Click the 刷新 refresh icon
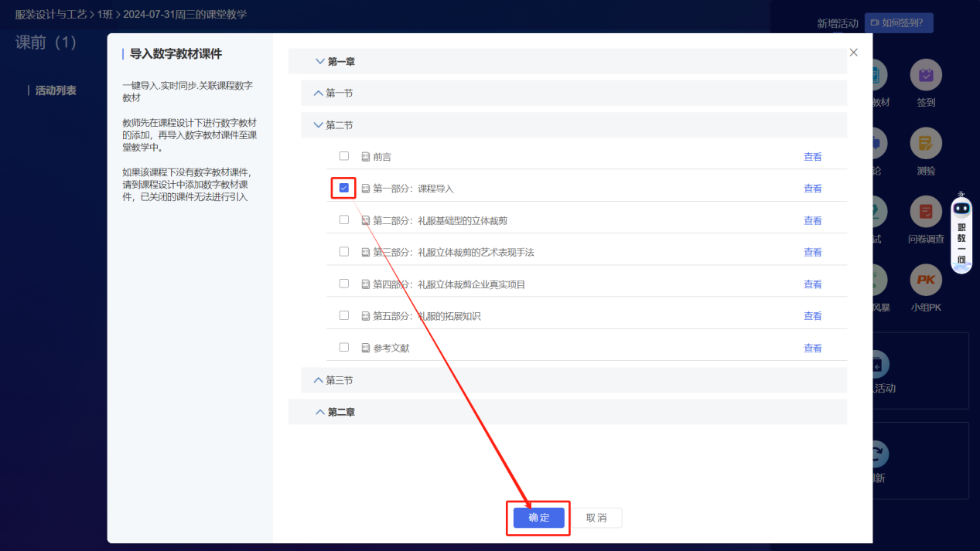 pos(878,453)
